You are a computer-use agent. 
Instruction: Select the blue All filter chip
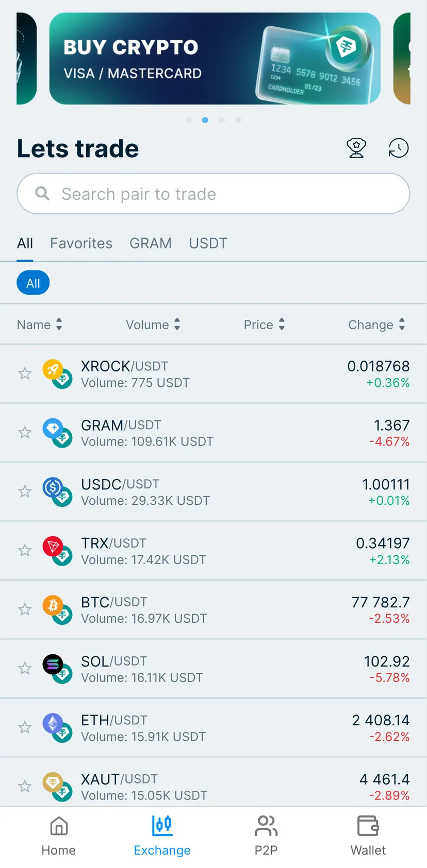point(33,283)
